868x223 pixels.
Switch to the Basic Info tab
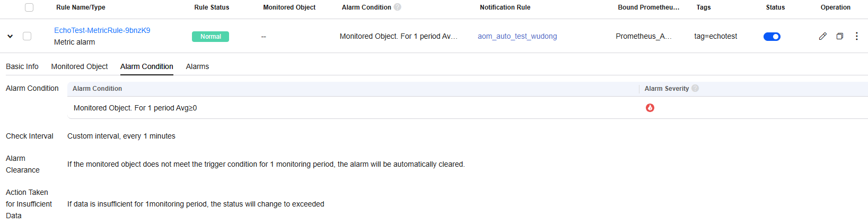coord(22,66)
